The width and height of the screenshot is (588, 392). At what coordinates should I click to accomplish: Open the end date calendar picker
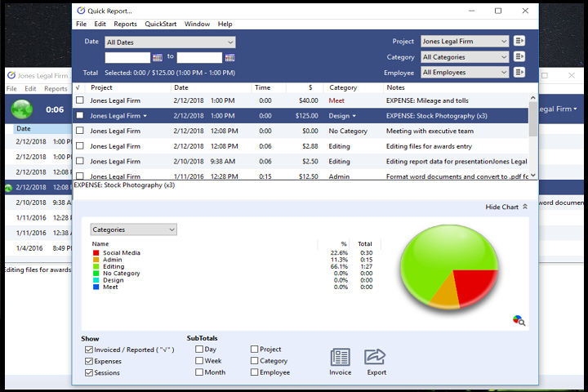point(229,57)
